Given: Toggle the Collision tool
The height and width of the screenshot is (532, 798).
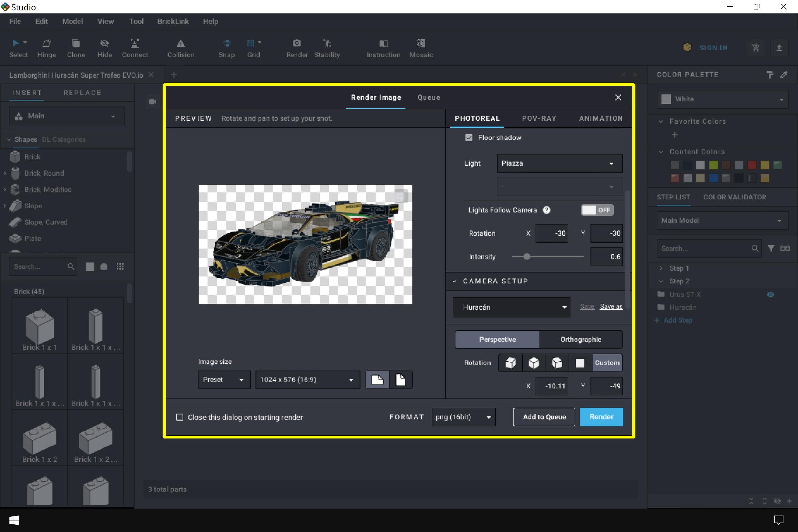Looking at the screenshot, I should [181, 48].
